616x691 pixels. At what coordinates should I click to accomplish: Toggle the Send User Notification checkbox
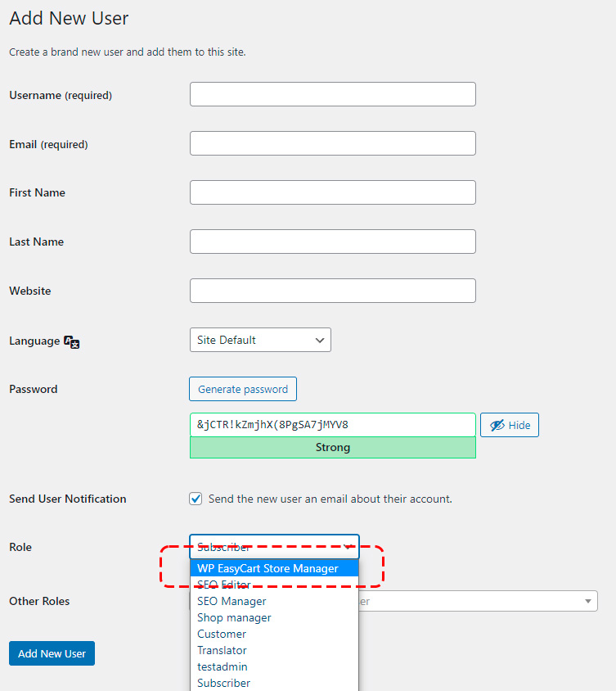coord(196,499)
